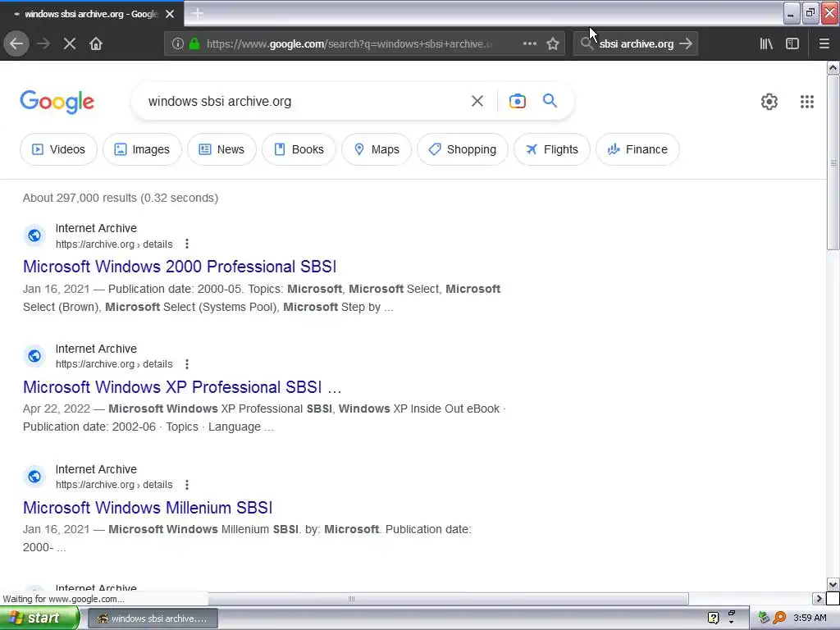Screen dimensions: 840x630
Task: Submit browser search box with arrow
Action: pos(686,43)
